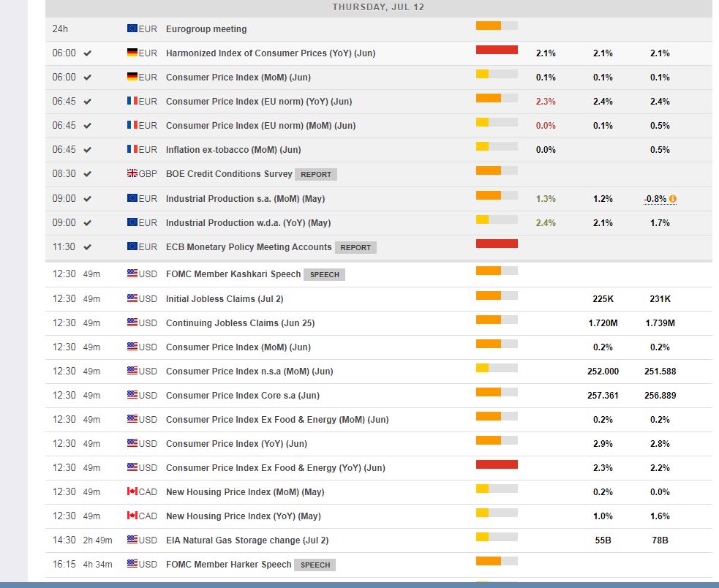Open Initial Jobless Claims (Jul 2) event

coord(224,298)
